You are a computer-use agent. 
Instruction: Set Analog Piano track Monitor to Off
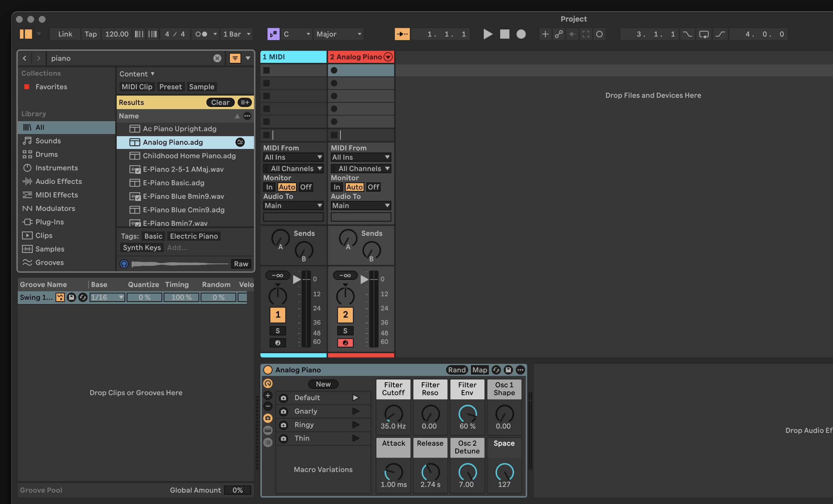coord(373,187)
